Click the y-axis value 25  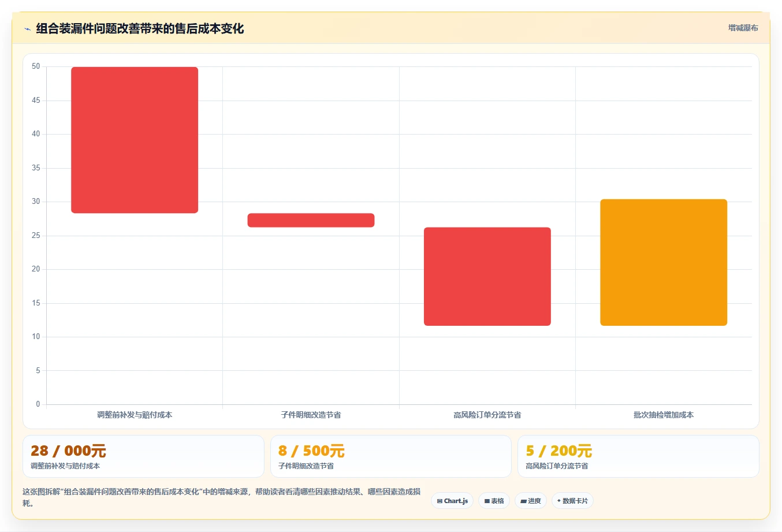tap(36, 235)
